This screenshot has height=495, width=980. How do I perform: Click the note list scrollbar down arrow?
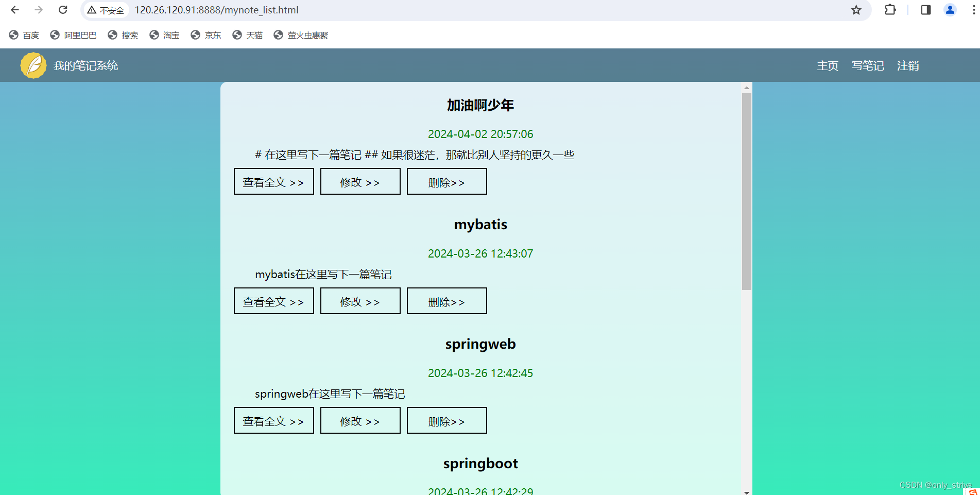747,492
